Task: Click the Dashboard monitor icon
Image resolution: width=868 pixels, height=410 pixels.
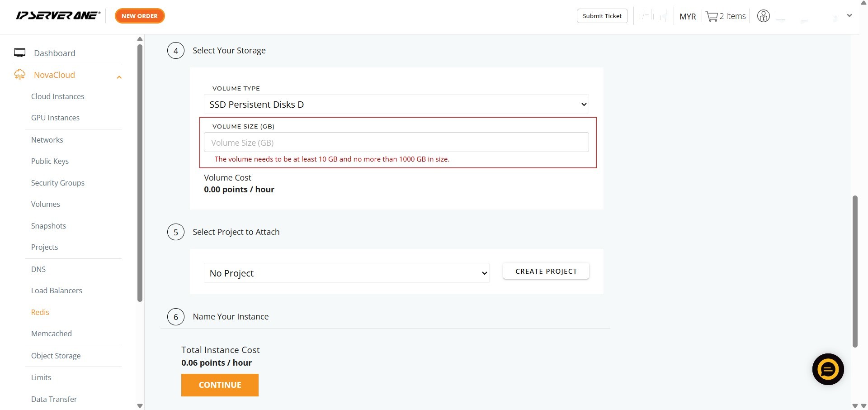Action: click(x=19, y=53)
